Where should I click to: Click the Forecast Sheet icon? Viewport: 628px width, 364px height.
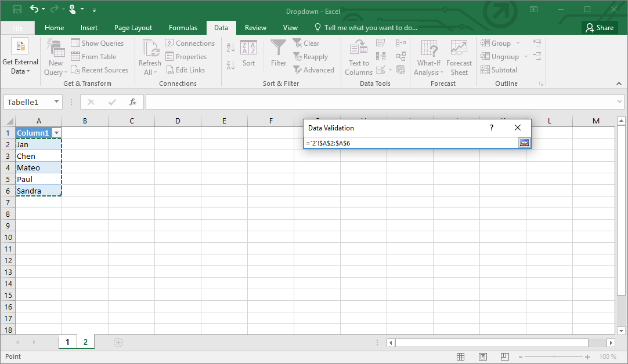[459, 56]
